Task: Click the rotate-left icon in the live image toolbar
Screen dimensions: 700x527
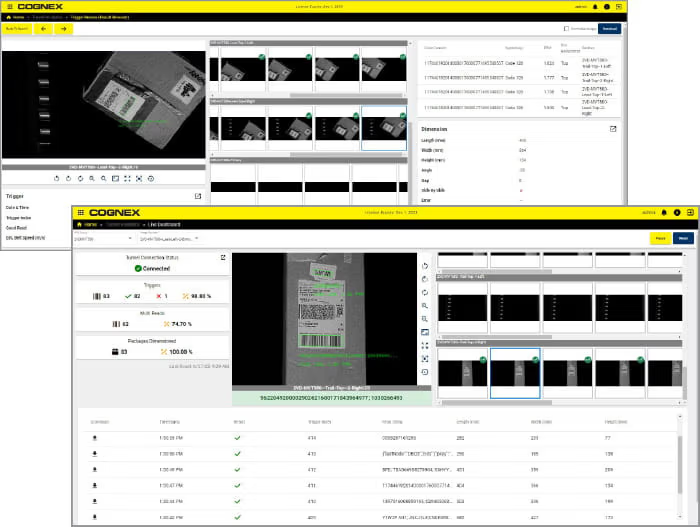Action: point(426,267)
